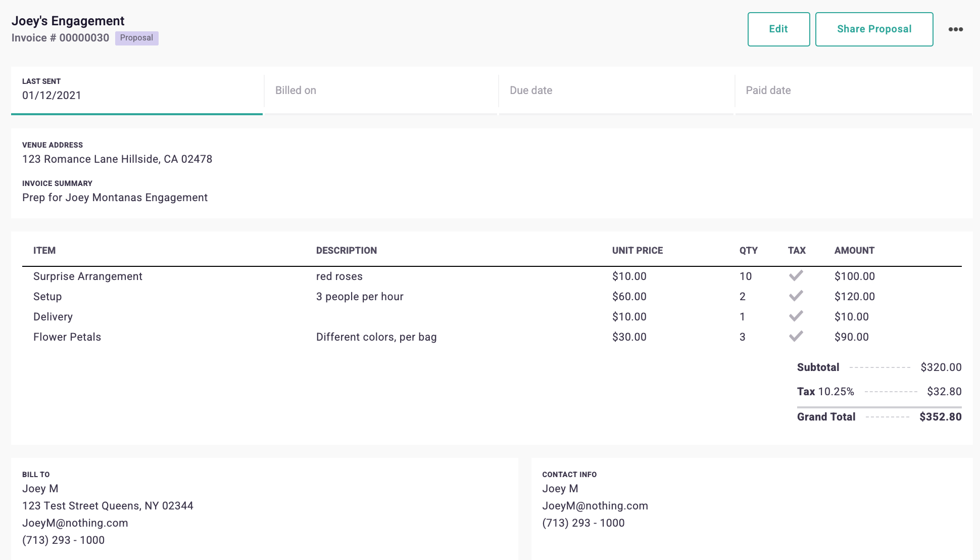Click the invoice summary text
The width and height of the screenshot is (980, 560).
click(x=115, y=198)
